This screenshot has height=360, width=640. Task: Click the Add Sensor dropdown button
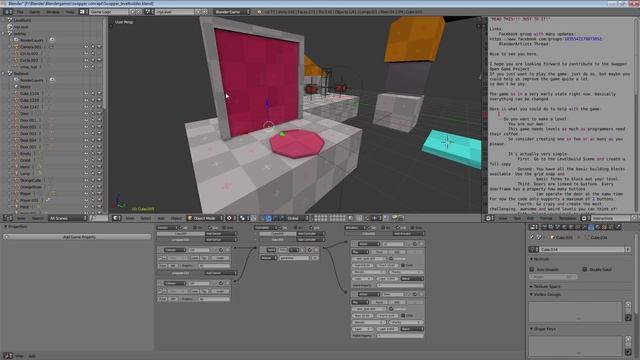click(x=221, y=234)
